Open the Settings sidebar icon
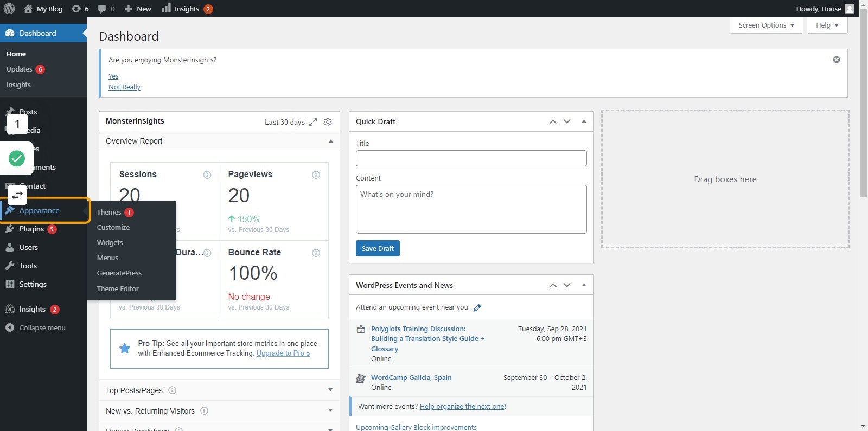868x431 pixels. [10, 284]
